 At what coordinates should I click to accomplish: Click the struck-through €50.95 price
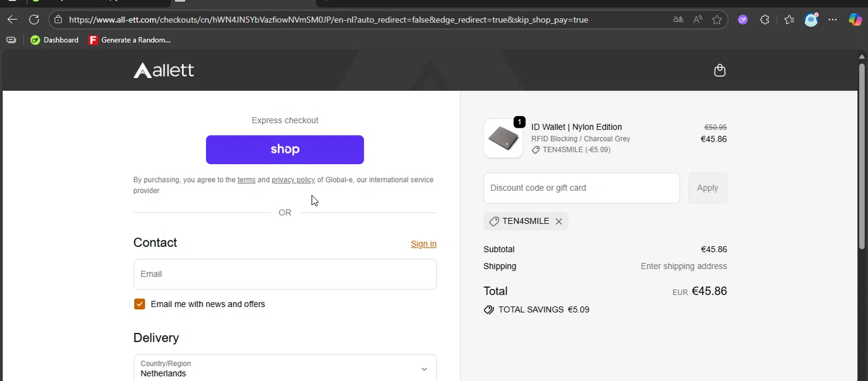pos(715,127)
